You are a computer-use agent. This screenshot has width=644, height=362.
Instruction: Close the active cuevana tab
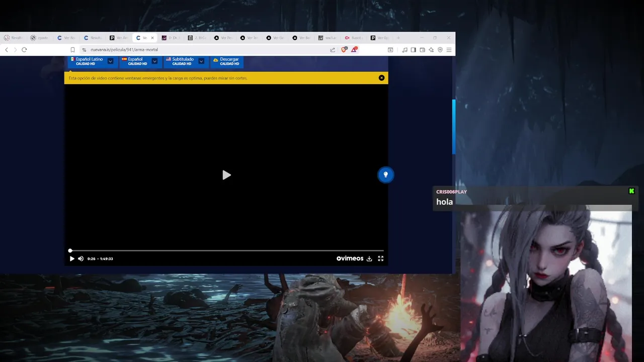point(152,38)
